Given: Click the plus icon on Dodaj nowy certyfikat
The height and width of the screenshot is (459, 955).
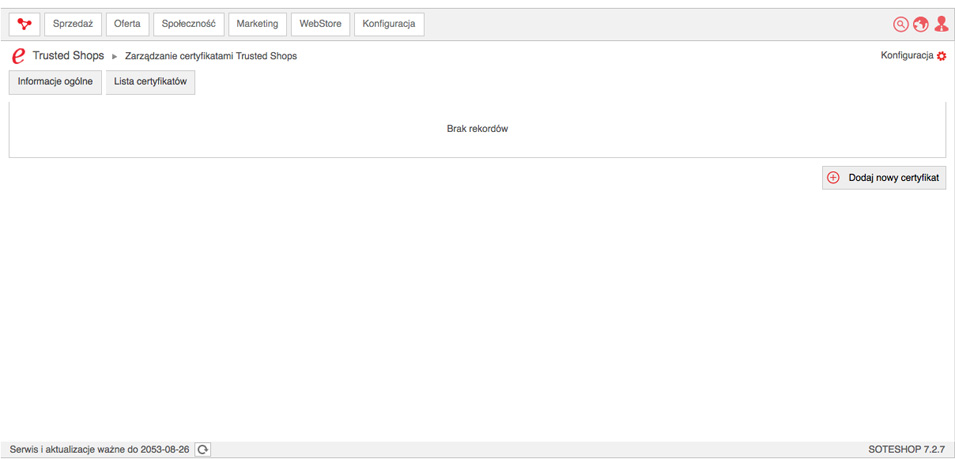Looking at the screenshot, I should click(x=833, y=178).
